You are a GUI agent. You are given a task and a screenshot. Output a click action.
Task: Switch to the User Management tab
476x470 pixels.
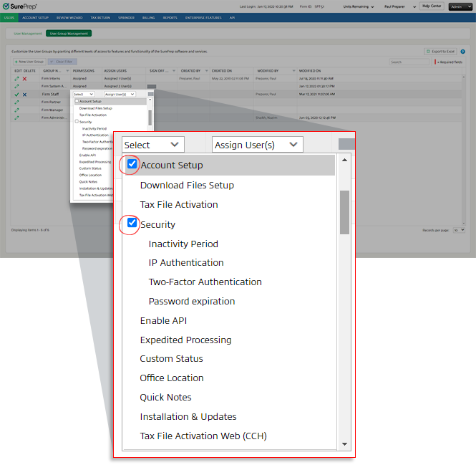(28, 33)
